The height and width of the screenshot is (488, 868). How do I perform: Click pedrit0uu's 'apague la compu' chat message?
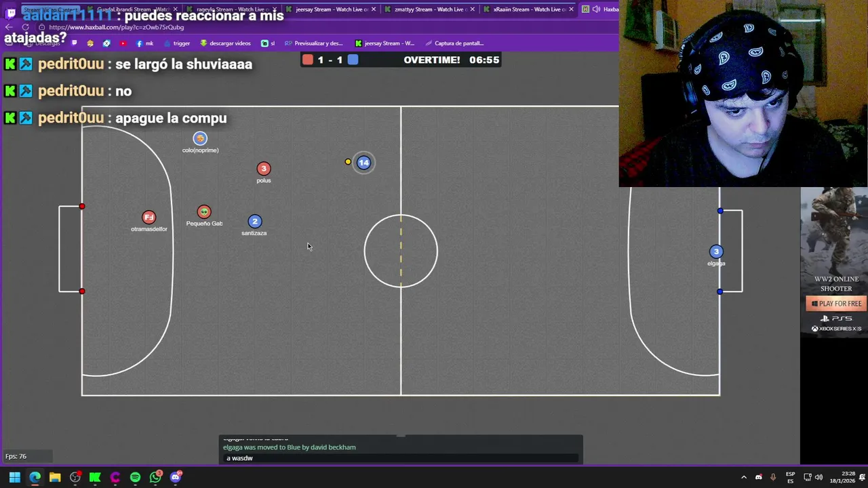coord(171,118)
